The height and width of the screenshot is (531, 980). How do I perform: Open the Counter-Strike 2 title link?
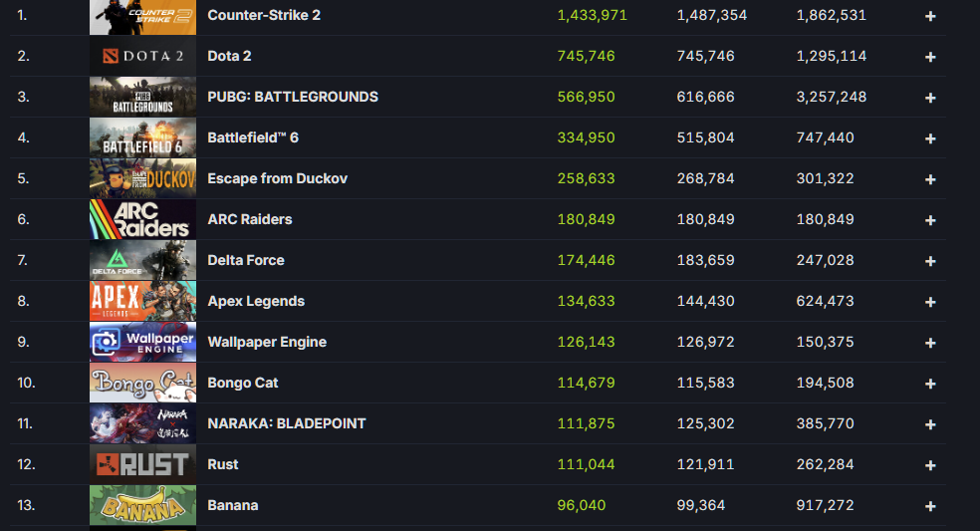click(x=264, y=15)
